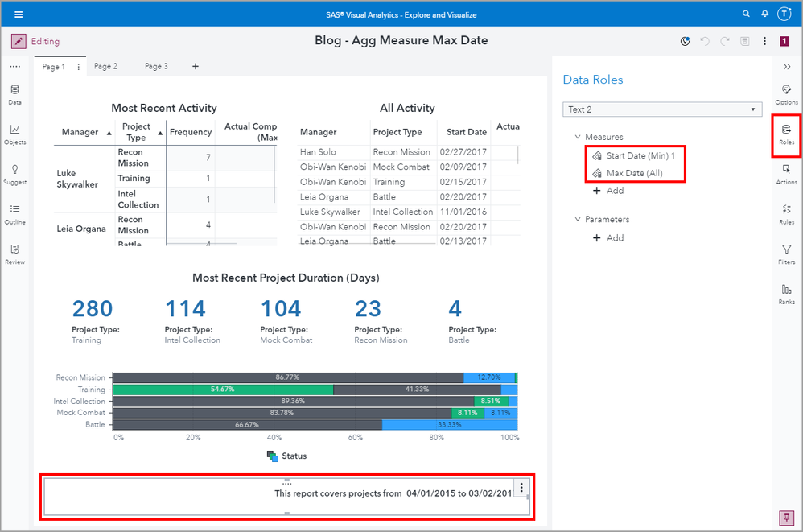Switch to Page 2 tab
Viewport: 803px width, 532px height.
click(x=105, y=66)
